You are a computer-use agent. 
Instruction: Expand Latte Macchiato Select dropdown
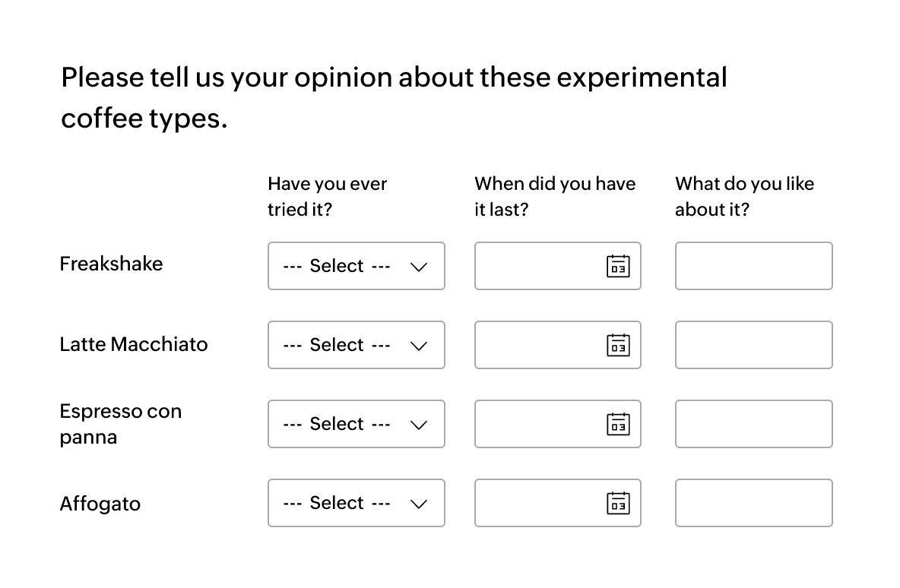coord(357,346)
